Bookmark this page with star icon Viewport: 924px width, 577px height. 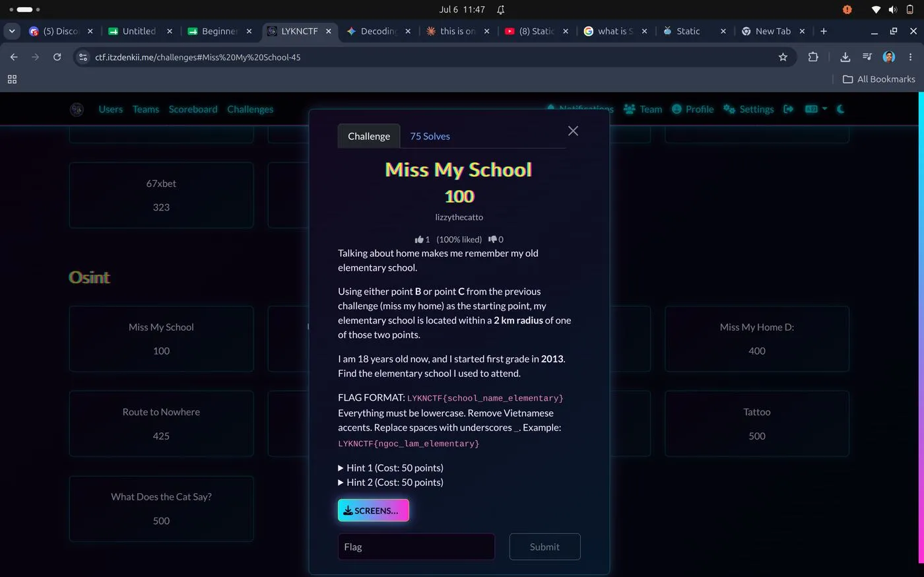(783, 57)
